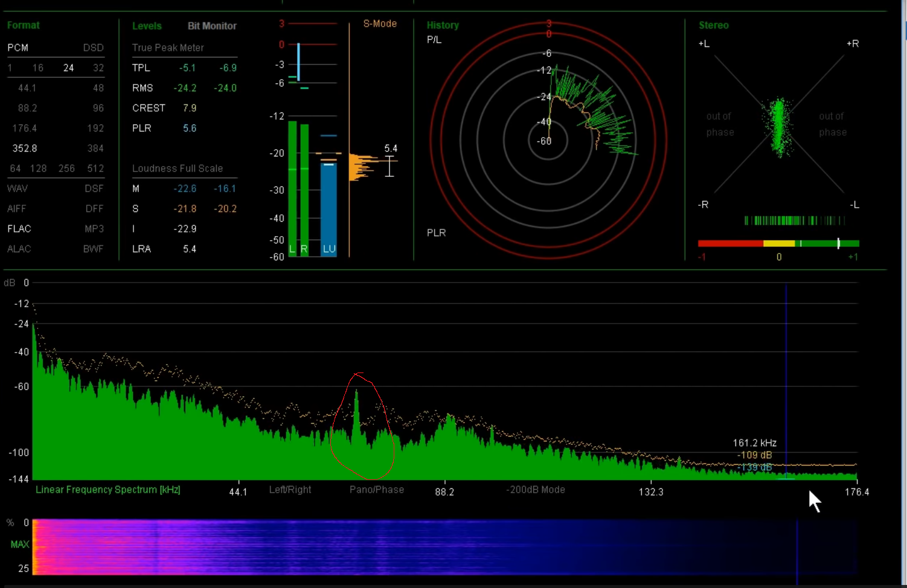
Task: Click the stereo correlation meter bar
Action: [x=778, y=243]
